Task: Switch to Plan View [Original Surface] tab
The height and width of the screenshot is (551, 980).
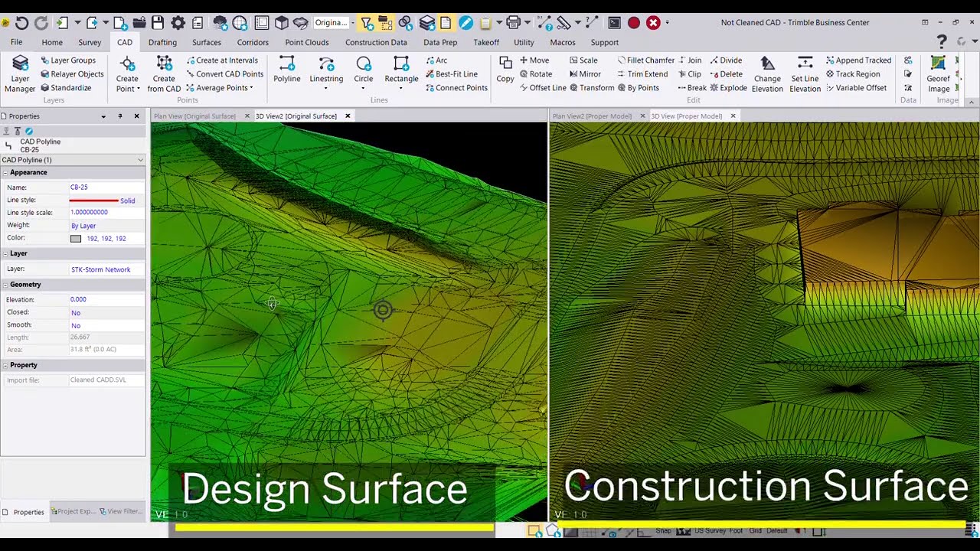Action: pyautogui.click(x=194, y=116)
